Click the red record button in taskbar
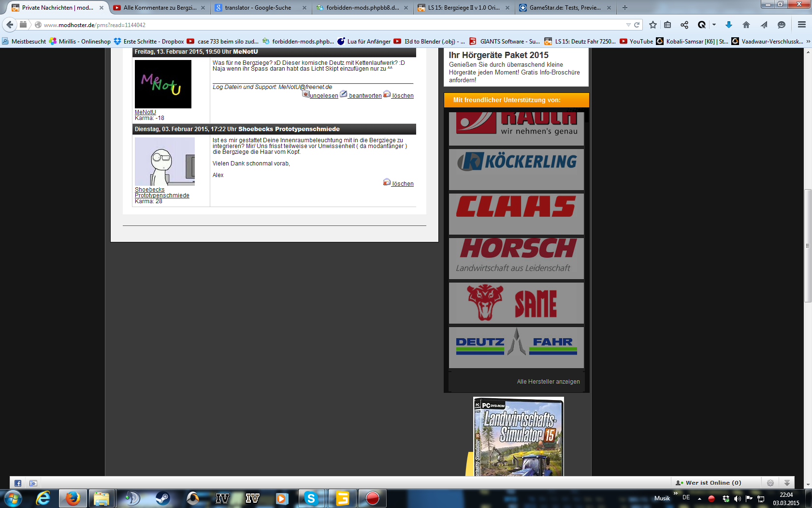Image resolution: width=812 pixels, height=508 pixels. [372, 498]
